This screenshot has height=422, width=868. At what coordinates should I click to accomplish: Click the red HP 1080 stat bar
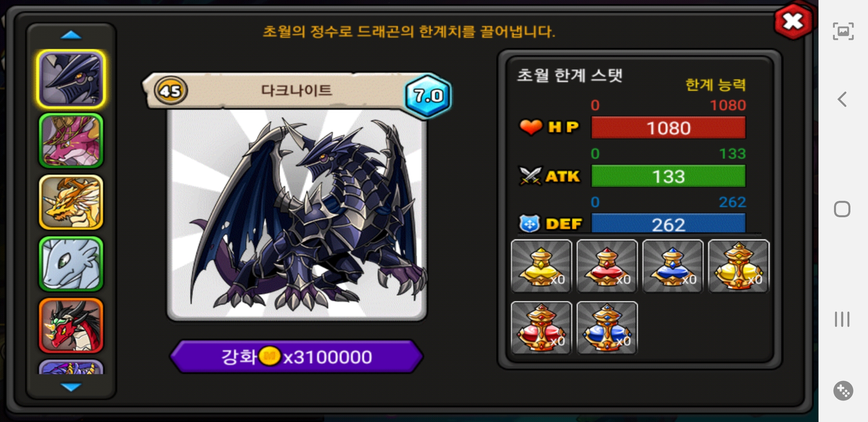pos(668,128)
